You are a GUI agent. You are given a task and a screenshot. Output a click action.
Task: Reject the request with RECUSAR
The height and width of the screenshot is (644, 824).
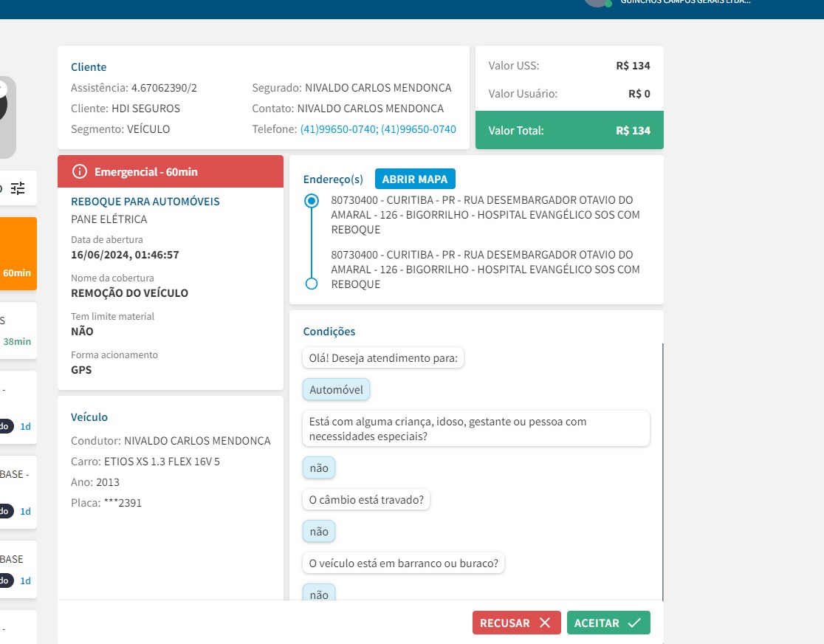pyautogui.click(x=517, y=623)
